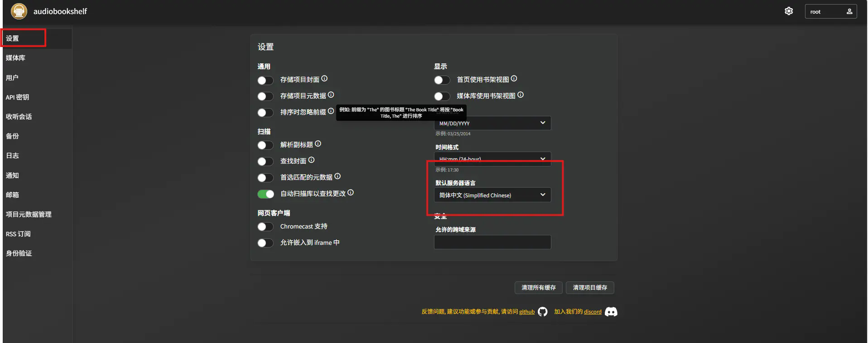Click info icon next to 存储项目封面
Viewport: 868px width, 343px height.
324,79
